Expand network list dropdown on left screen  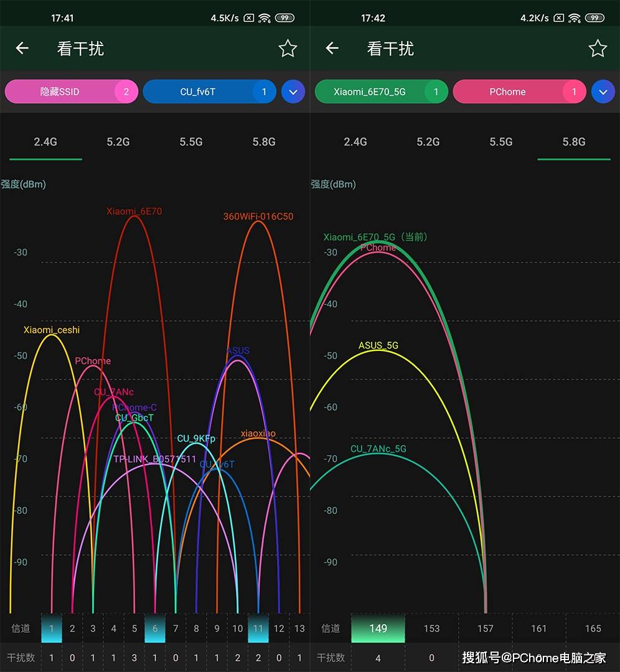(x=293, y=92)
